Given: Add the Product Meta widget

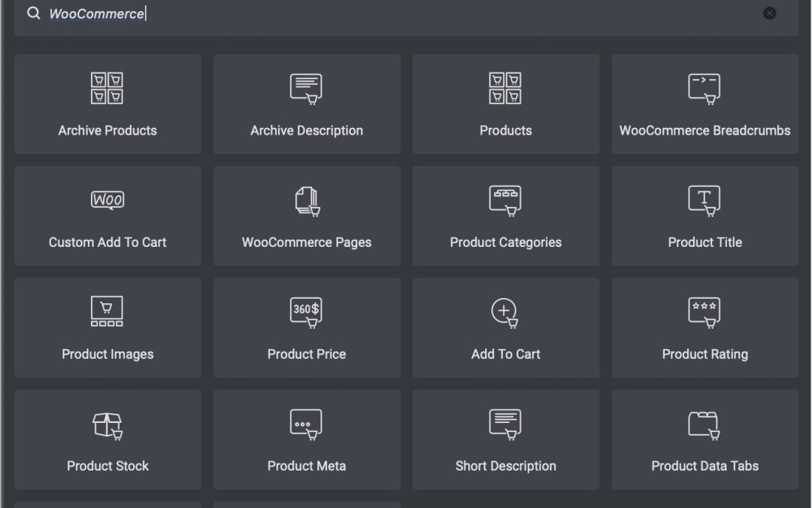Looking at the screenshot, I should click(x=307, y=440).
